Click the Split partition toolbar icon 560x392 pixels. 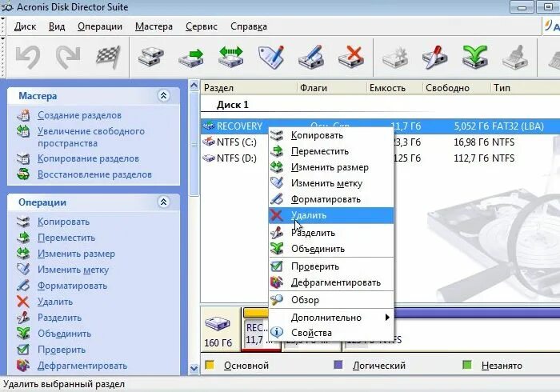point(434,57)
